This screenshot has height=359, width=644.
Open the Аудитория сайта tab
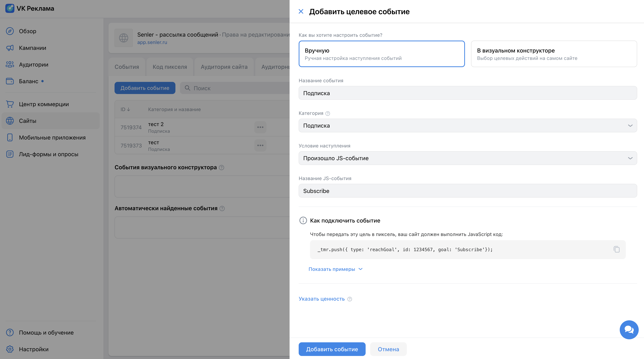(224, 67)
